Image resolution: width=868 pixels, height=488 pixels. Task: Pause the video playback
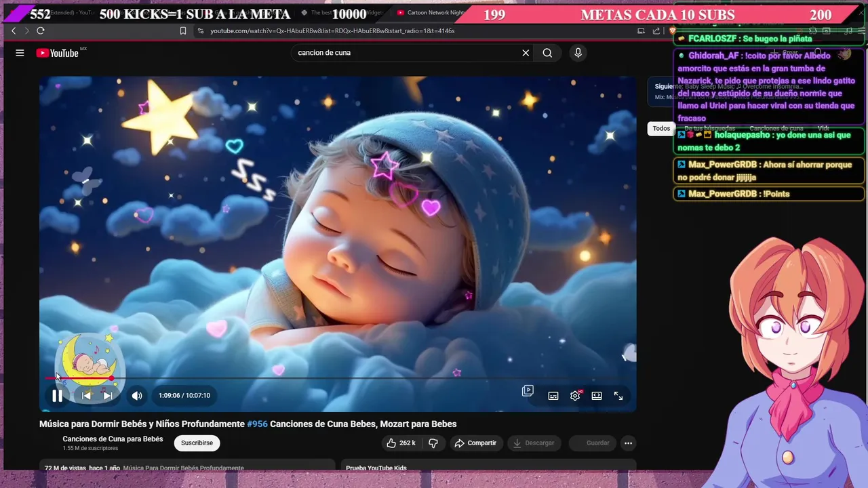pyautogui.click(x=57, y=396)
